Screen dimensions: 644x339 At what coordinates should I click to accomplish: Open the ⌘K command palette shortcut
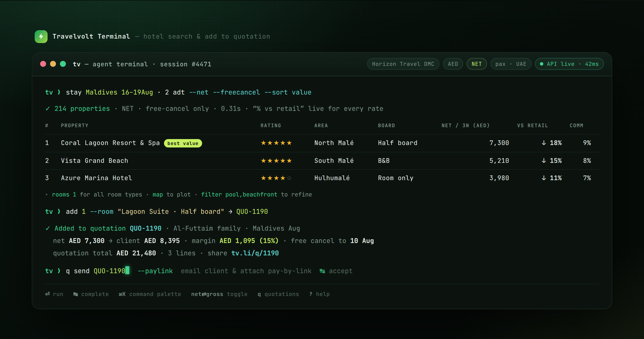pos(150,294)
